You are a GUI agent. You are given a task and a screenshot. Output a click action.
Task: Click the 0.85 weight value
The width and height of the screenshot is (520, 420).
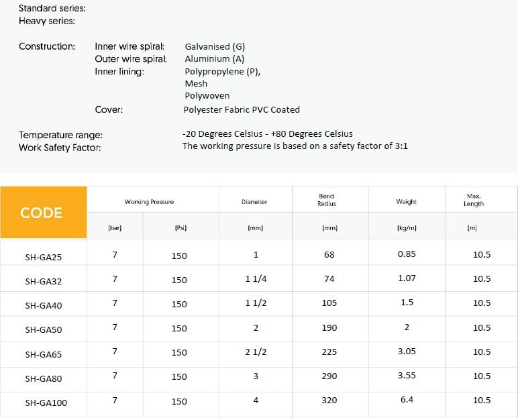click(407, 254)
